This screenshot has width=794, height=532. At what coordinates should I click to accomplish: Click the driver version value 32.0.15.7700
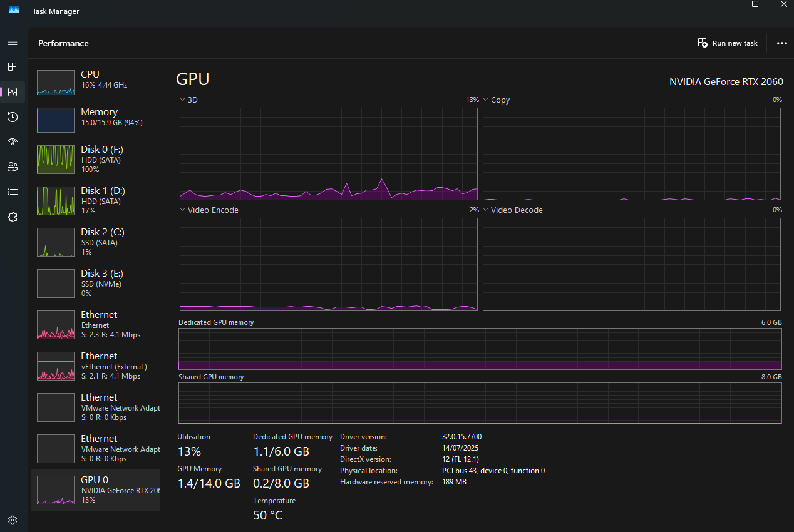point(461,437)
